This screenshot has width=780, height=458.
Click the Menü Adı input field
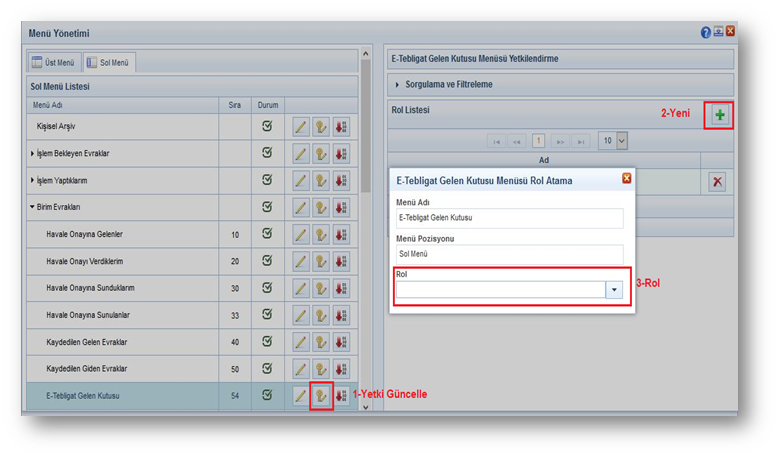(509, 218)
